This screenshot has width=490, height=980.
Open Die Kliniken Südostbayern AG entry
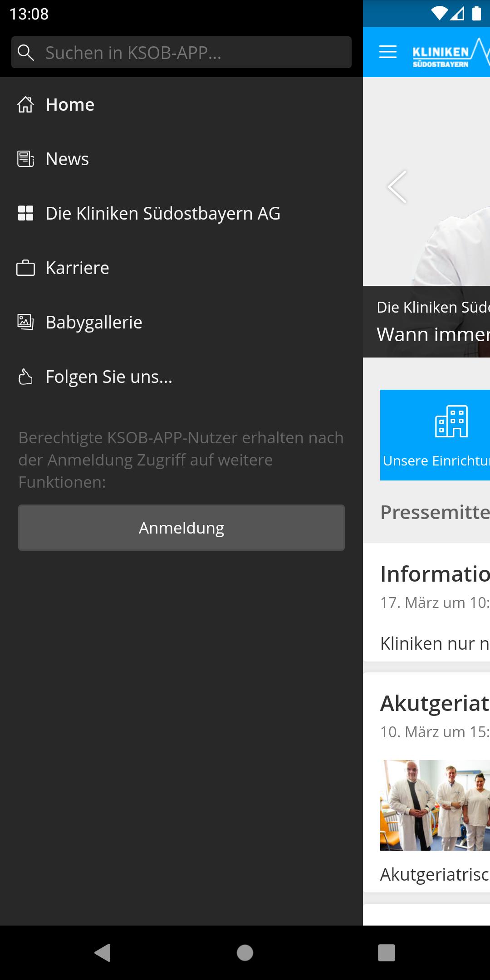pyautogui.click(x=181, y=213)
